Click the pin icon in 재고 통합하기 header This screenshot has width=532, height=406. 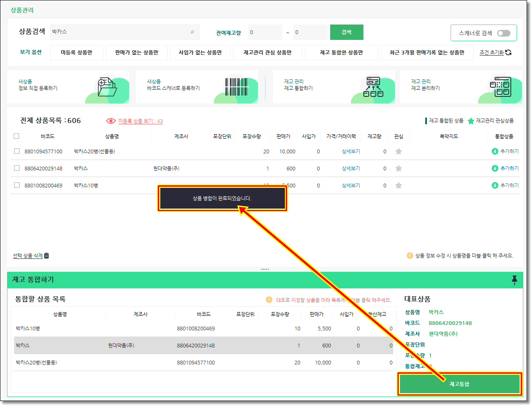tap(514, 280)
